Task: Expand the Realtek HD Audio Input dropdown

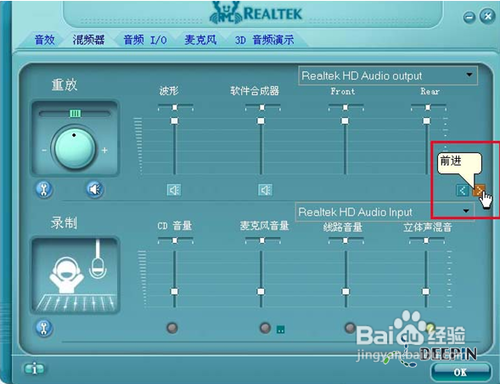Action: tap(385, 212)
